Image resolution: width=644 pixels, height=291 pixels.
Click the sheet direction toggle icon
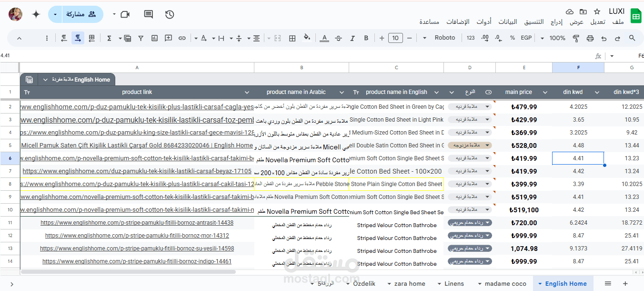click(x=92, y=38)
